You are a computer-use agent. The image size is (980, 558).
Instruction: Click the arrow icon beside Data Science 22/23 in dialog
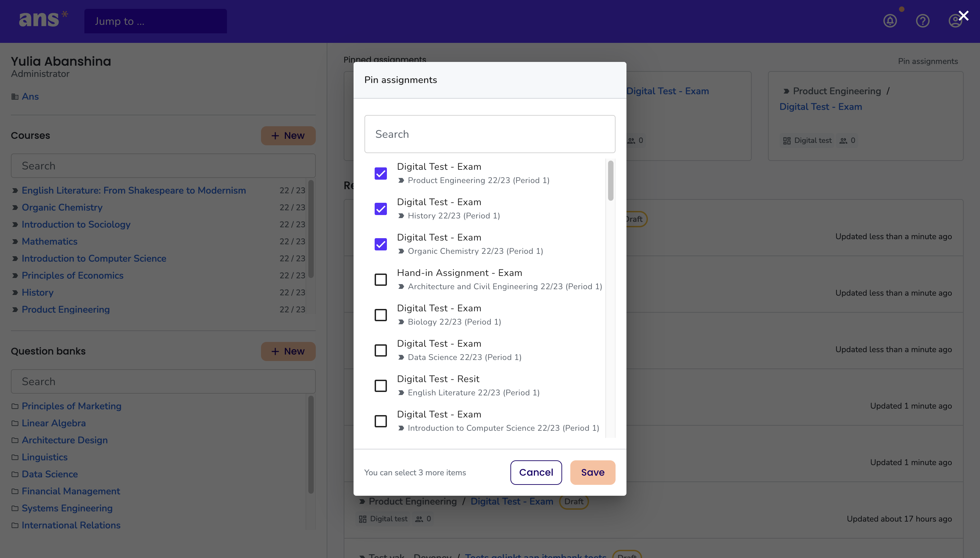(401, 357)
